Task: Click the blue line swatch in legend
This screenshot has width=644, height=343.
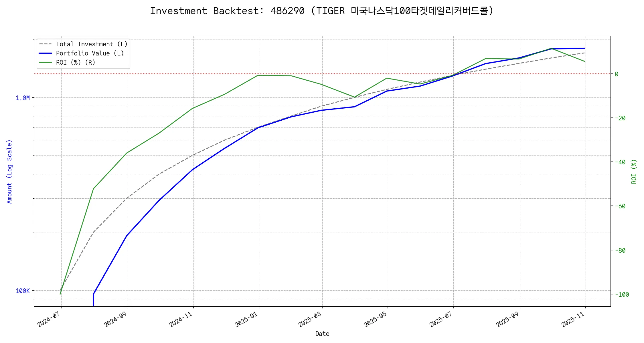Action: 45,53
